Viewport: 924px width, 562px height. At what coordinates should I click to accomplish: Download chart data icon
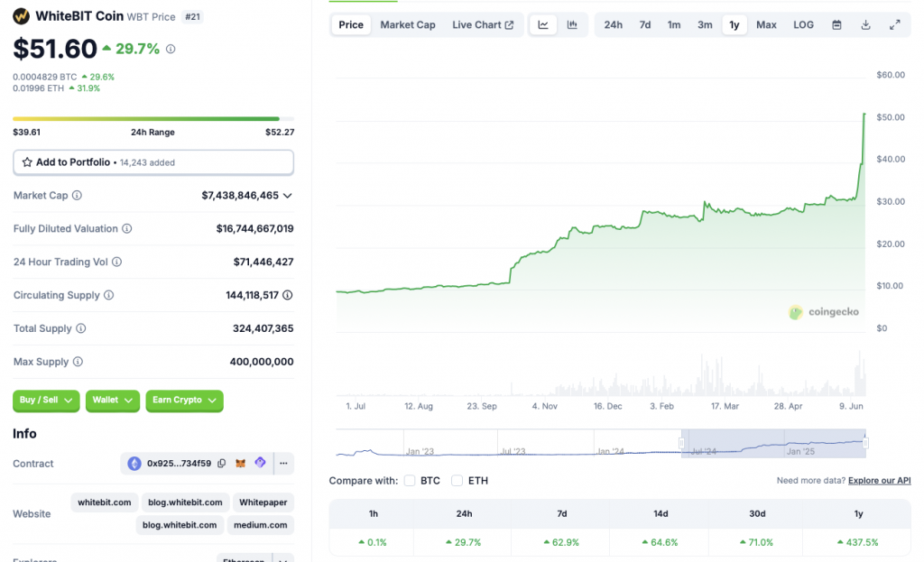coord(865,24)
